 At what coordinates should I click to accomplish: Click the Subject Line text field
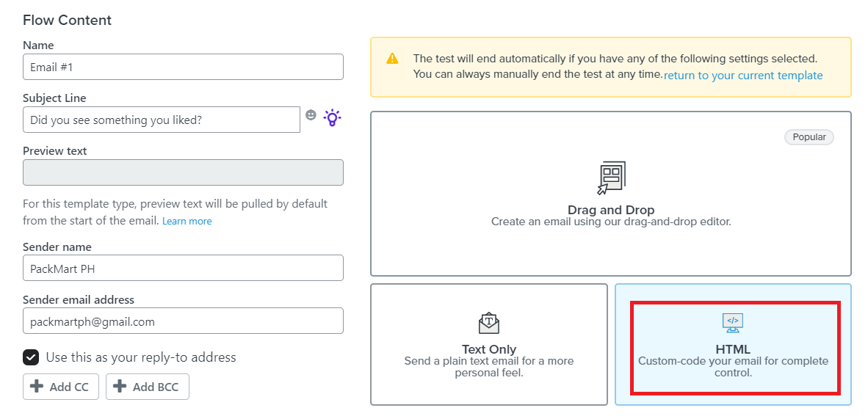162,120
